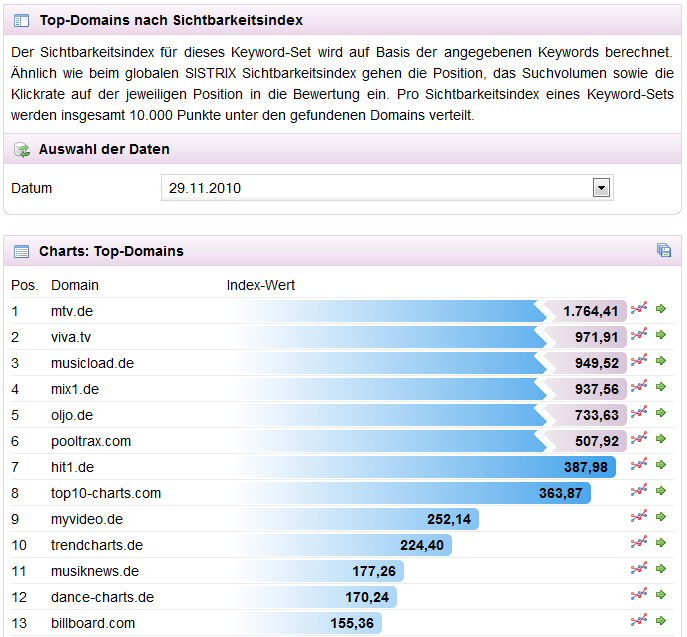Image resolution: width=687 pixels, height=637 pixels.
Task: Click the musicload.de domain name
Action: 92,363
